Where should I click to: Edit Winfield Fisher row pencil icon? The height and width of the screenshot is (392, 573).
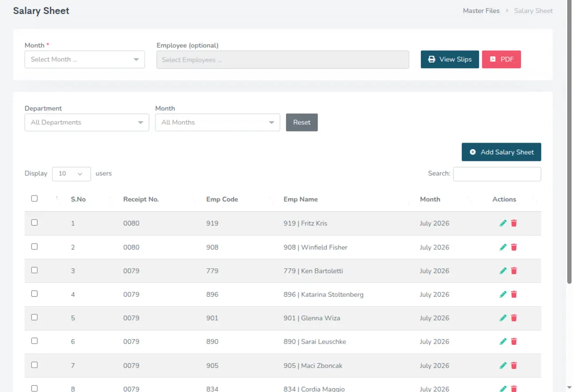pos(503,247)
